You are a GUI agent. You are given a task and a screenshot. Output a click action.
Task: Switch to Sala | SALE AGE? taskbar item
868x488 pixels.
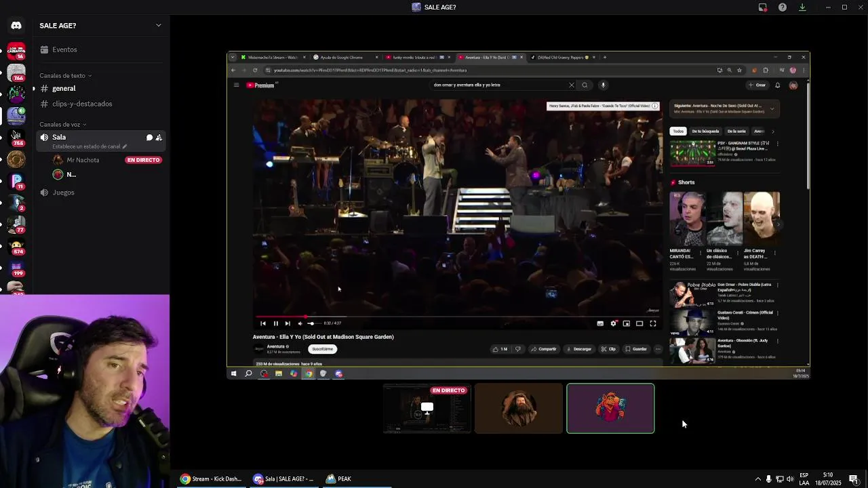tap(283, 479)
